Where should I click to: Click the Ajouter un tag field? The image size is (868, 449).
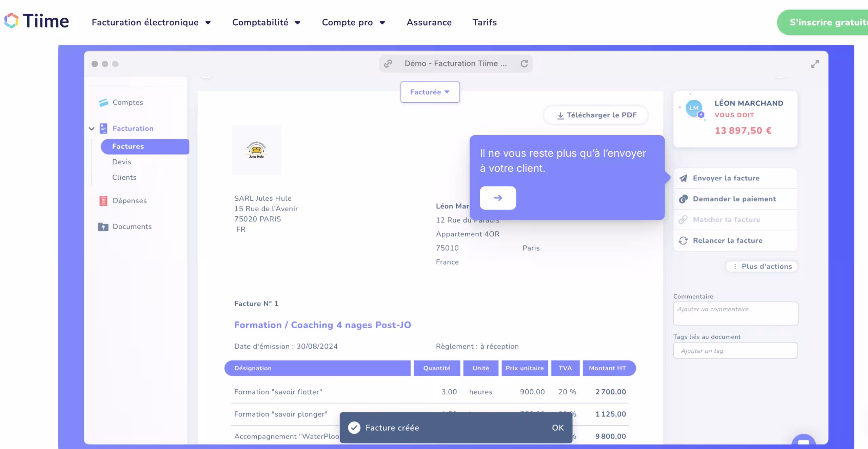pyautogui.click(x=735, y=350)
